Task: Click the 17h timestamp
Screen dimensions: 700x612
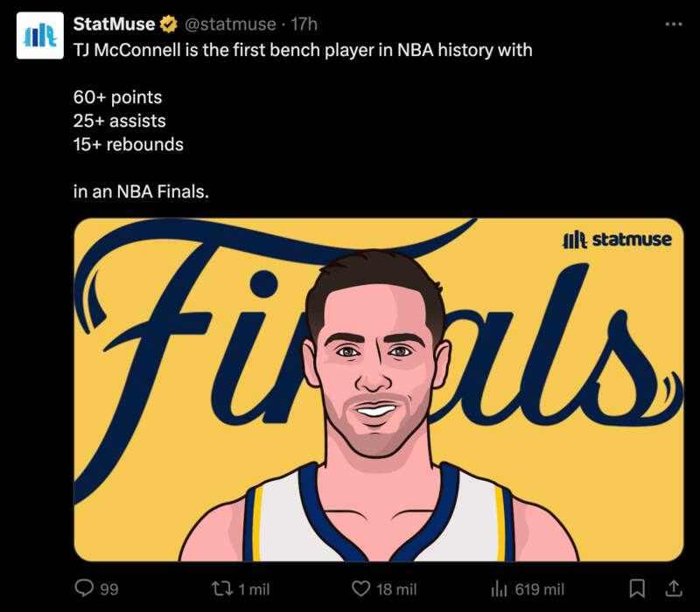Action: click(x=304, y=24)
